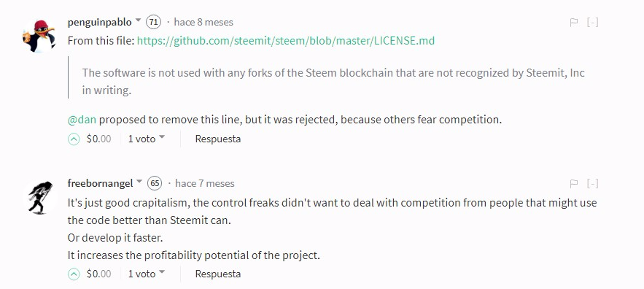Flag freebornangel's comment

coord(574,184)
